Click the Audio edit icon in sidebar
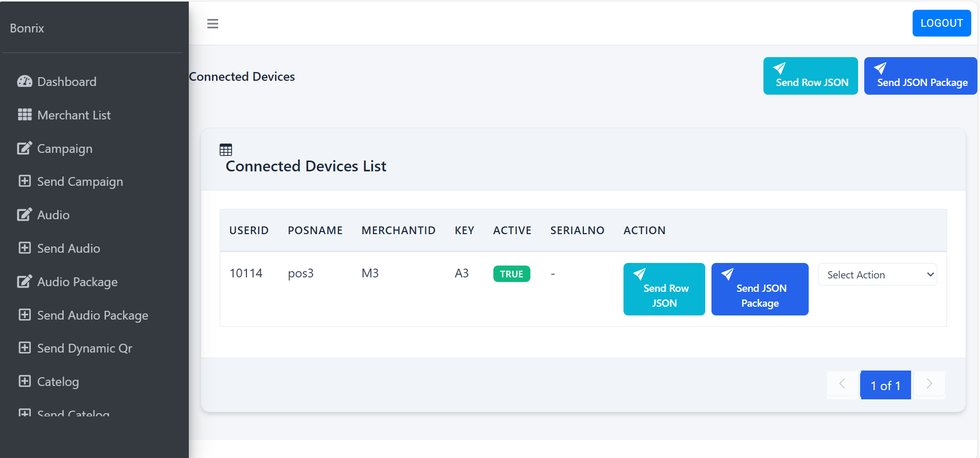 pyautogui.click(x=24, y=215)
